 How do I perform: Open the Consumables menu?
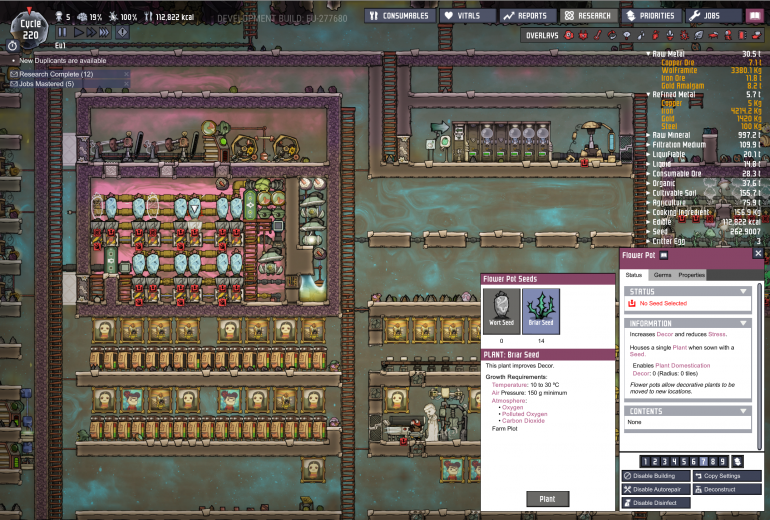(399, 16)
